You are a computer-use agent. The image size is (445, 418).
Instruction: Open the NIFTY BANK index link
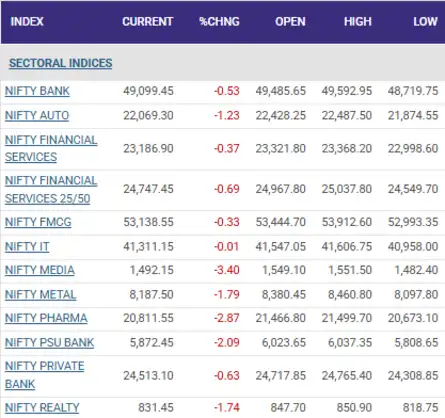click(37, 91)
